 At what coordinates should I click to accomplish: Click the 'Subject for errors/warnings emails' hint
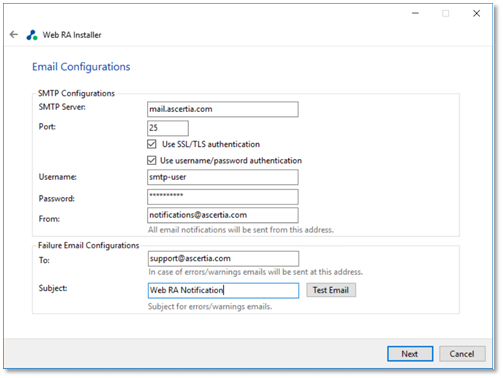210,306
